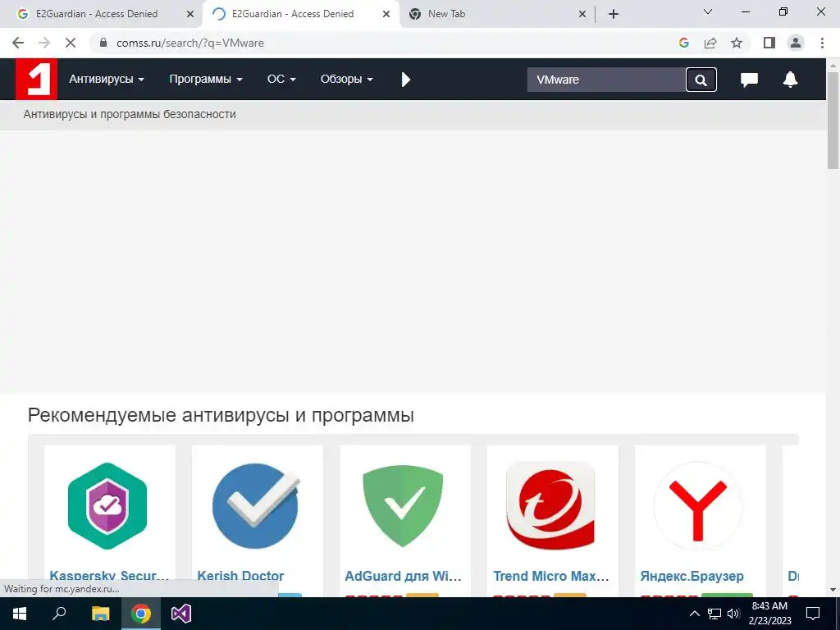Viewport: 840px width, 630px height.
Task: Open File Explorer from taskbar
Action: pyautogui.click(x=100, y=614)
